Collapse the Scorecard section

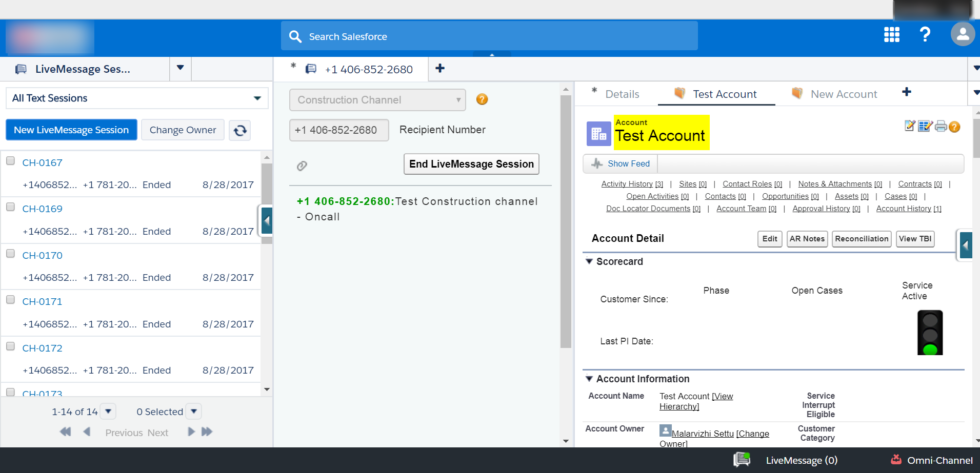pos(589,261)
